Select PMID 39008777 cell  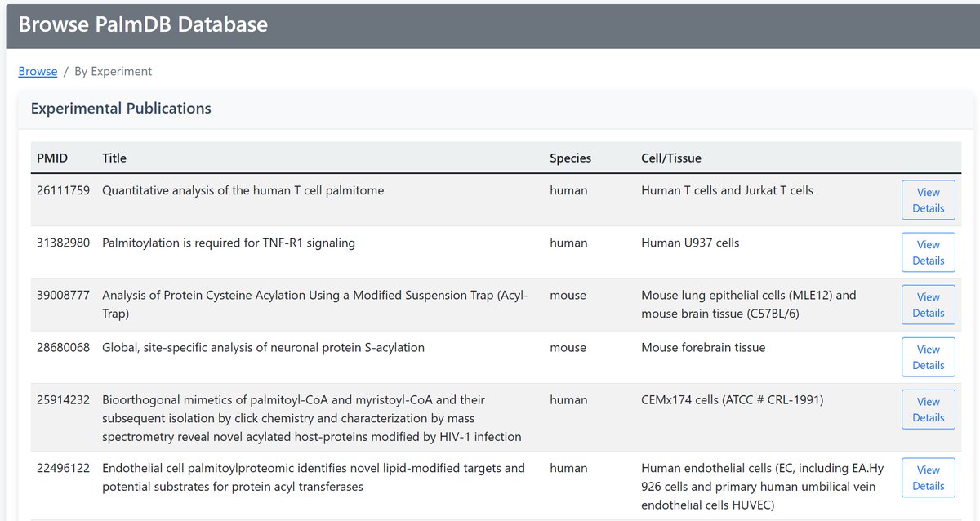63,295
